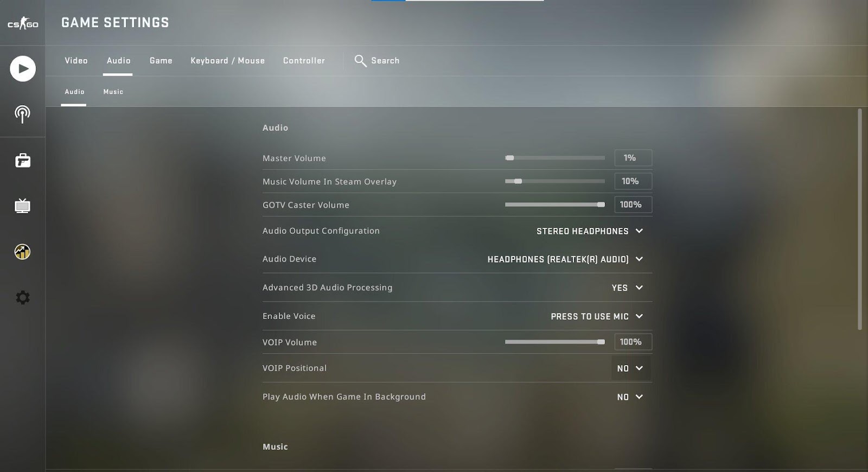Viewport: 868px width, 472px height.
Task: Switch to the Controller tab
Action: pos(304,61)
